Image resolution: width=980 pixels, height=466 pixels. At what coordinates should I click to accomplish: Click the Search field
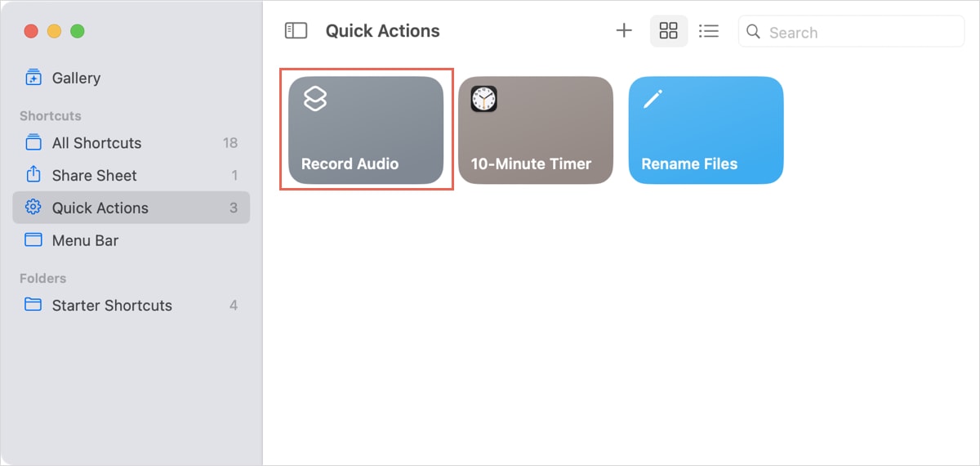852,32
